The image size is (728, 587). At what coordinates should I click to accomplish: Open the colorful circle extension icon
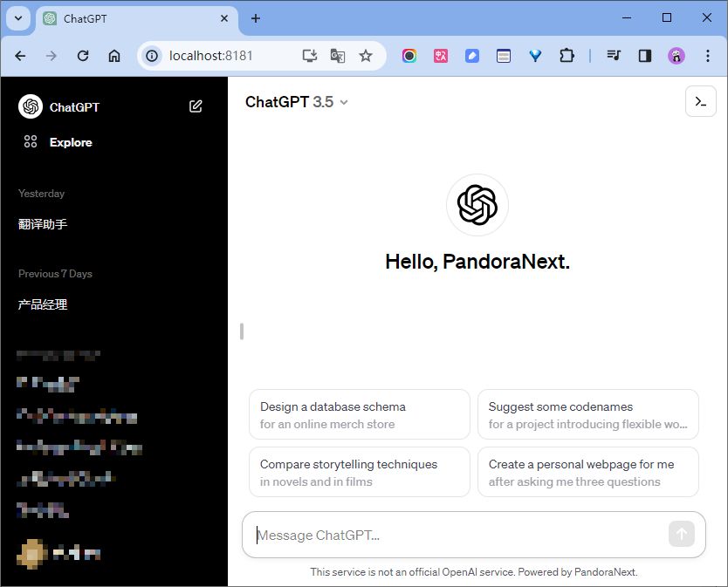click(x=409, y=56)
